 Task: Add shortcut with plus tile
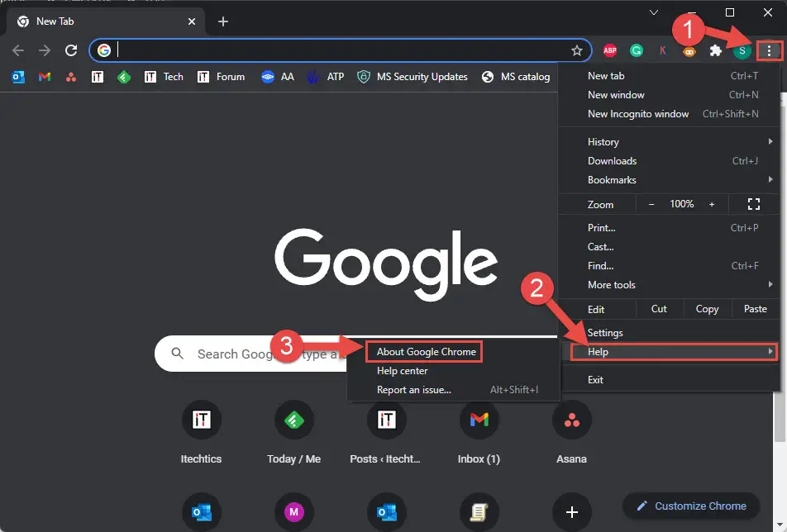[572, 512]
